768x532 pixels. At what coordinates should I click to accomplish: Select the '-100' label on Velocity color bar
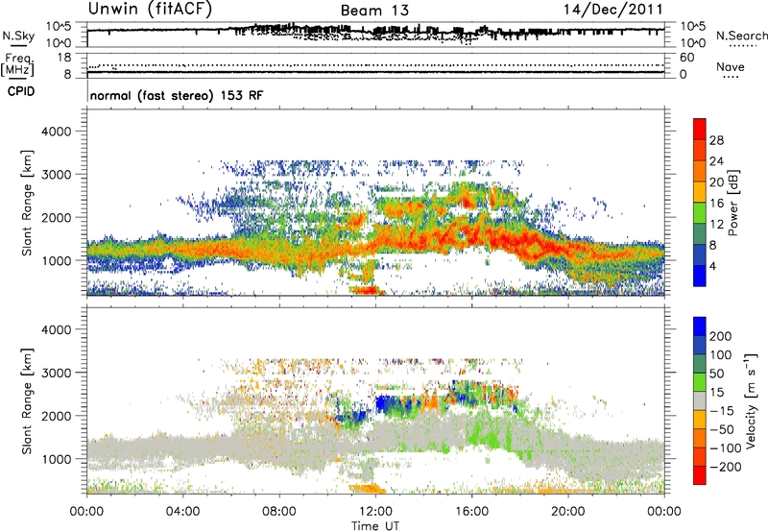pyautogui.click(x=725, y=448)
